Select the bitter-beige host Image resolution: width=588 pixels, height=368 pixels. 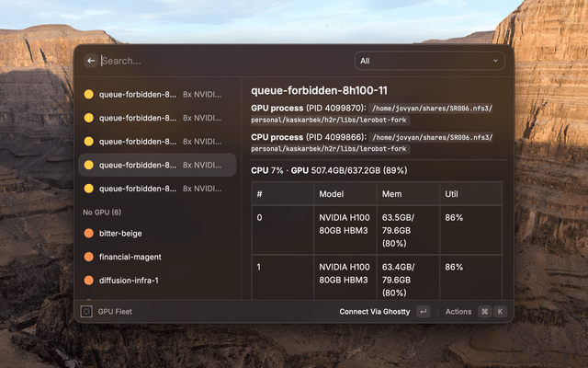[x=120, y=234]
